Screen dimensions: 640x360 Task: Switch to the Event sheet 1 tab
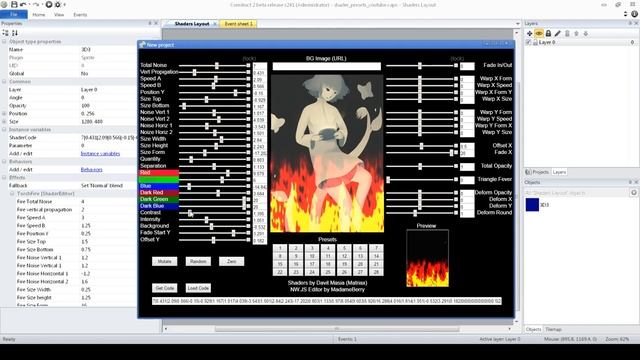tap(238, 24)
